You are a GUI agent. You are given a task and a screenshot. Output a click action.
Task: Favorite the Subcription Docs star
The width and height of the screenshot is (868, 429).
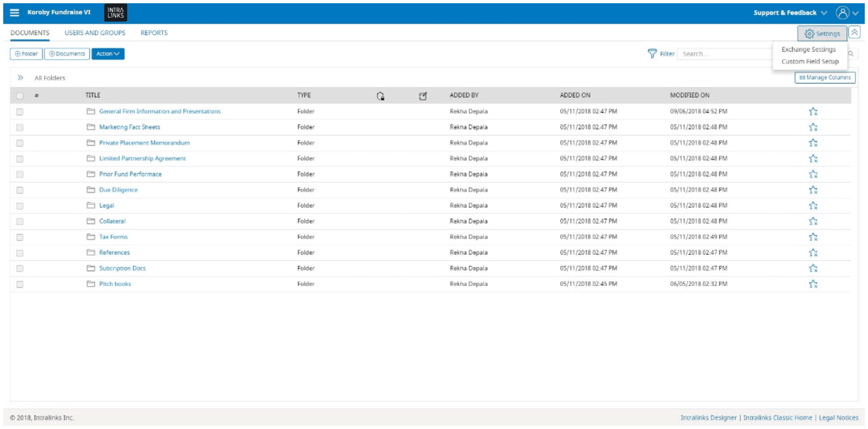(813, 268)
